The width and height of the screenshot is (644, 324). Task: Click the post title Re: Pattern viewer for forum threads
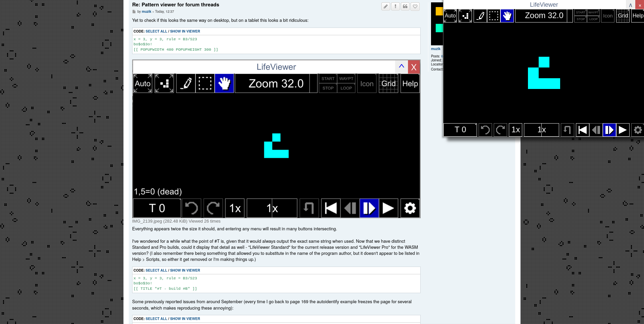(x=175, y=5)
